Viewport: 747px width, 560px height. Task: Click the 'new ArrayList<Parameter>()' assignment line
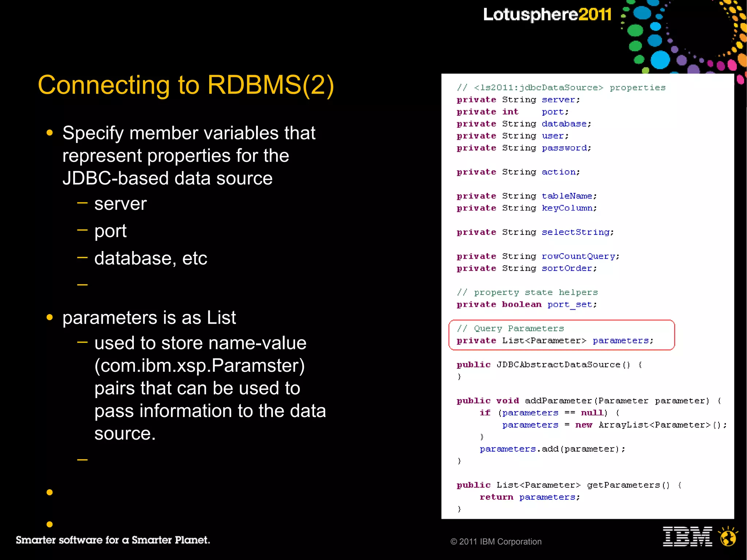click(x=615, y=425)
